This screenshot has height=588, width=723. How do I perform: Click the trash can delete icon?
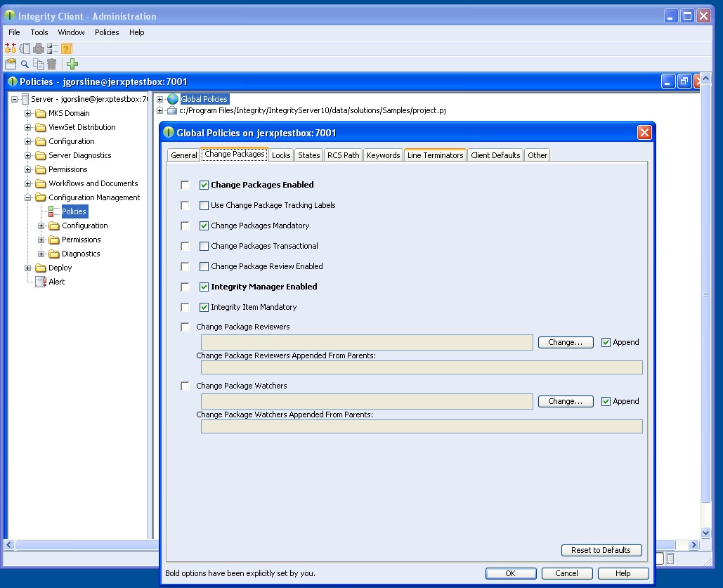pos(52,64)
